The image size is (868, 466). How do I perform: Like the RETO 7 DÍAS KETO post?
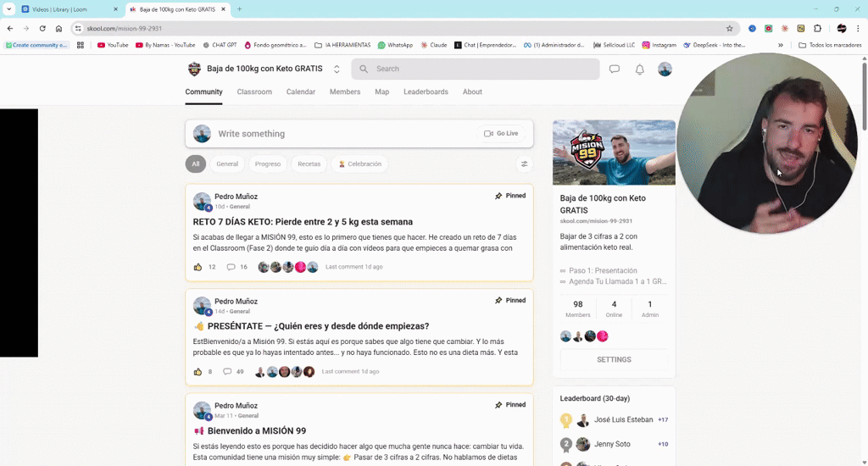coord(198,267)
